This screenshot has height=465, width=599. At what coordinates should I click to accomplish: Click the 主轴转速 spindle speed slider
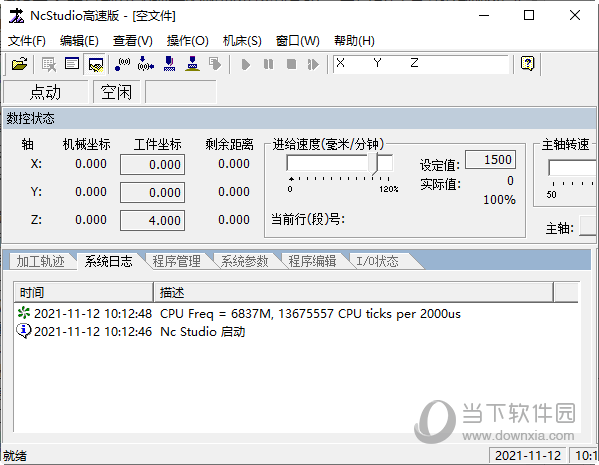click(572, 168)
